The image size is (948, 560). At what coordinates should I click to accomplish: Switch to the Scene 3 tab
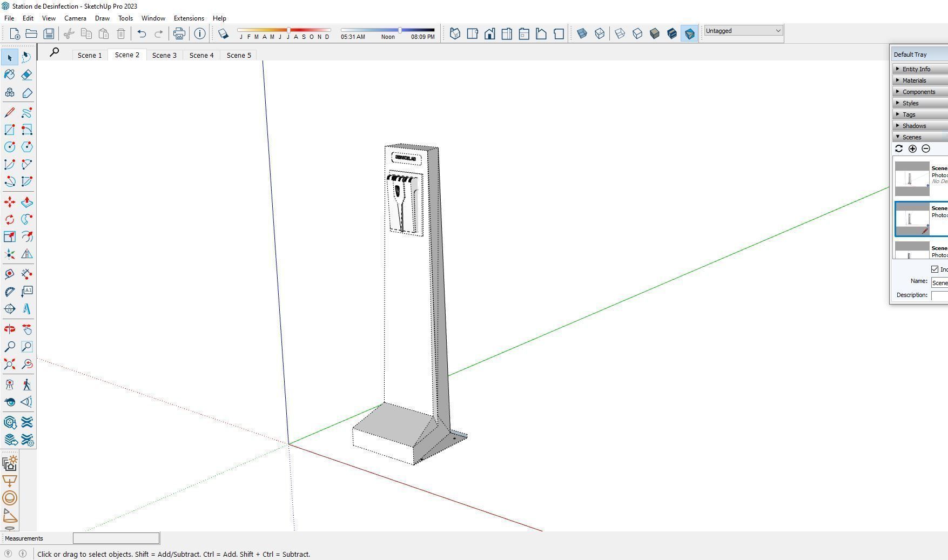164,55
